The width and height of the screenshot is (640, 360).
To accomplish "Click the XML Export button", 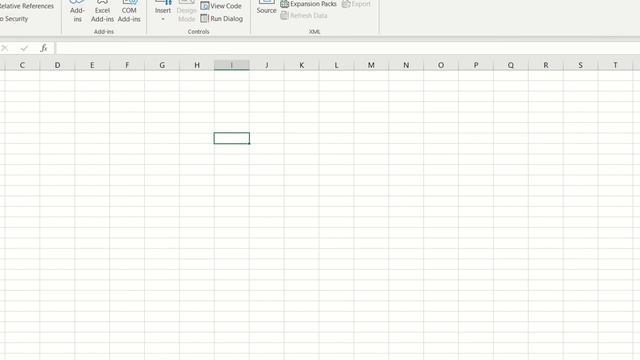I will coord(356,4).
